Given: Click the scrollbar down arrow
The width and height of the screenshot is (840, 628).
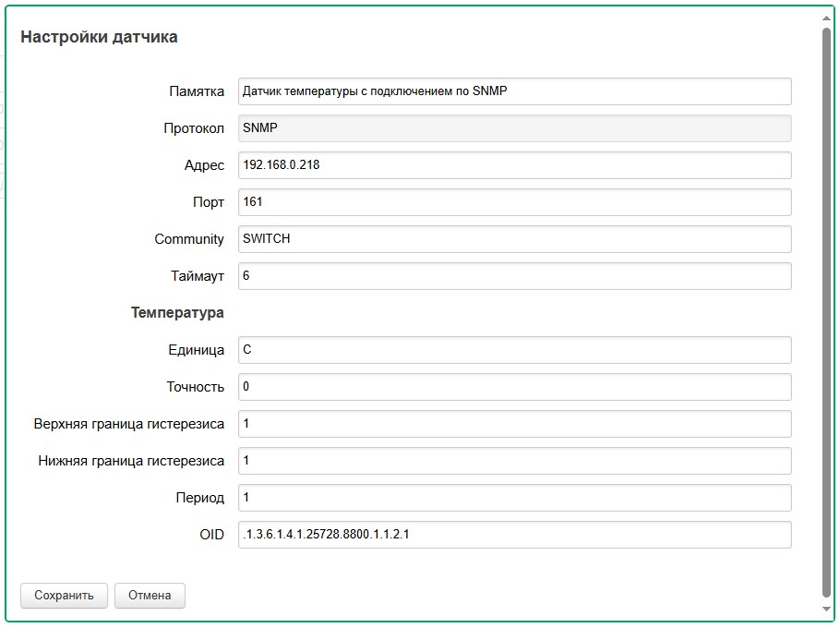Looking at the screenshot, I should click(x=826, y=610).
